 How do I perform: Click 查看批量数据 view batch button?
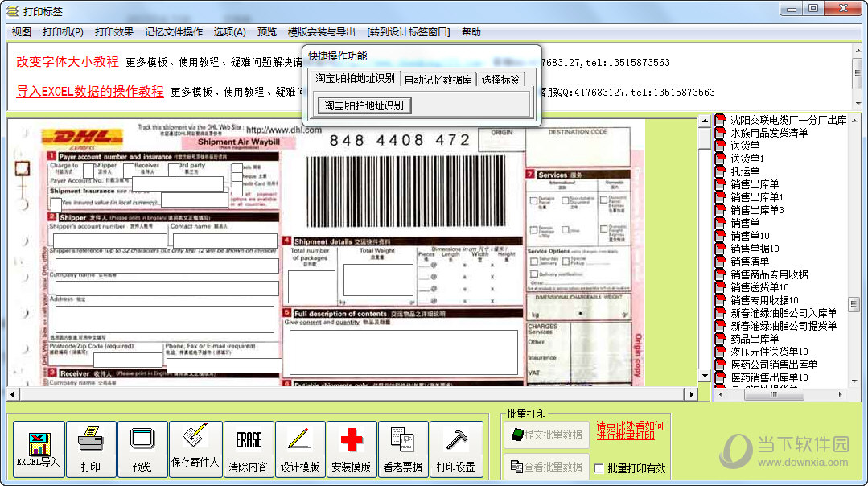point(546,467)
